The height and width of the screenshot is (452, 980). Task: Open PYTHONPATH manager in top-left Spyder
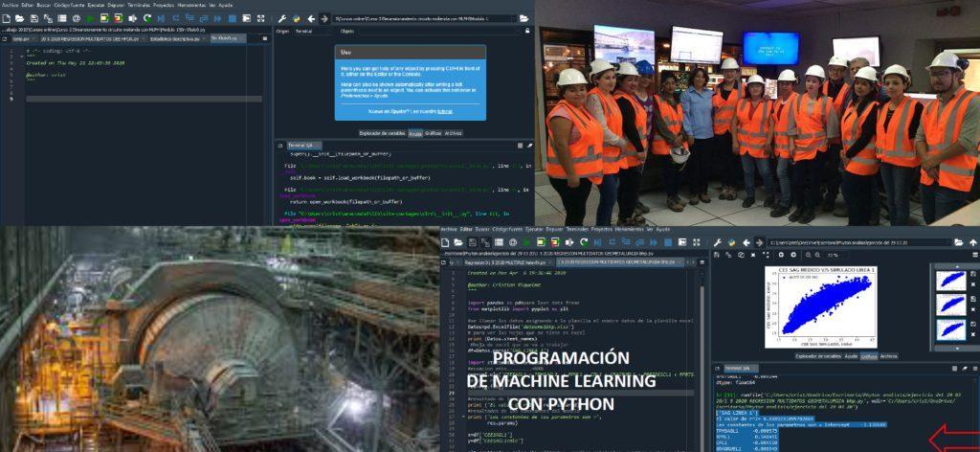tap(297, 18)
